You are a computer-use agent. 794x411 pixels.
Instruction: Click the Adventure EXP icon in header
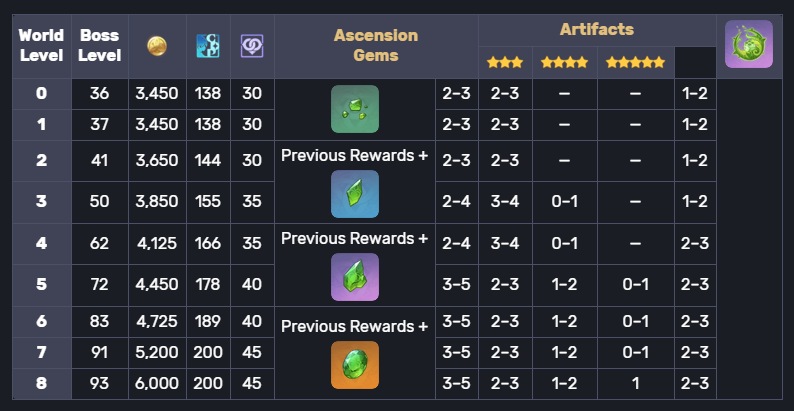pyautogui.click(x=208, y=46)
